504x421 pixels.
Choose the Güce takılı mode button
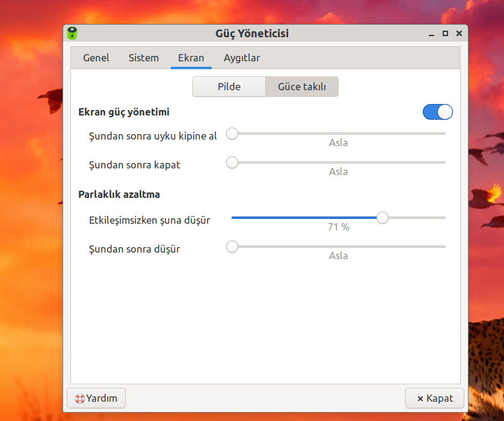pos(302,87)
